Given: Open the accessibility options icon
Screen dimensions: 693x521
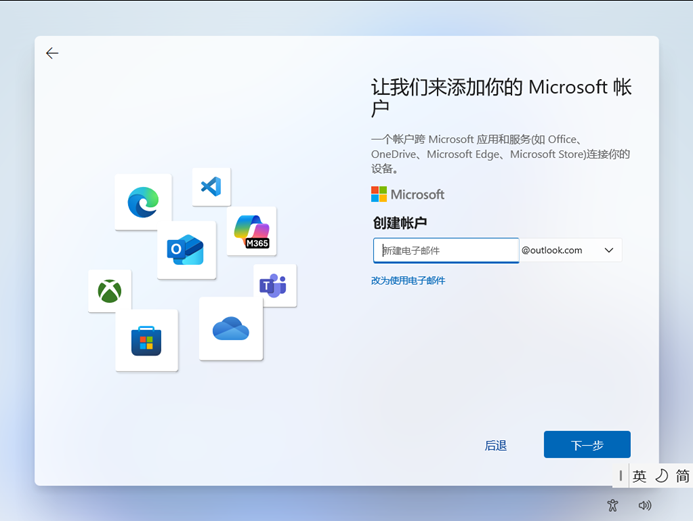Looking at the screenshot, I should [612, 505].
